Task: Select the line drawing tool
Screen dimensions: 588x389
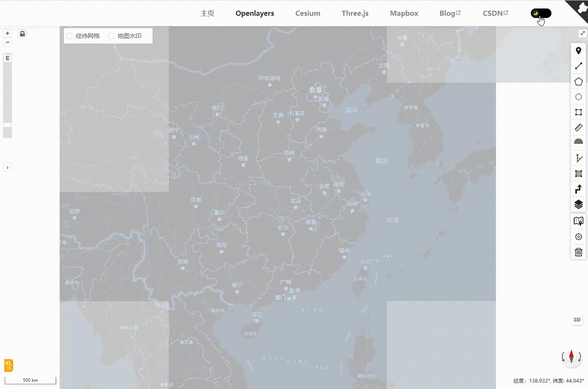Action: [578, 66]
